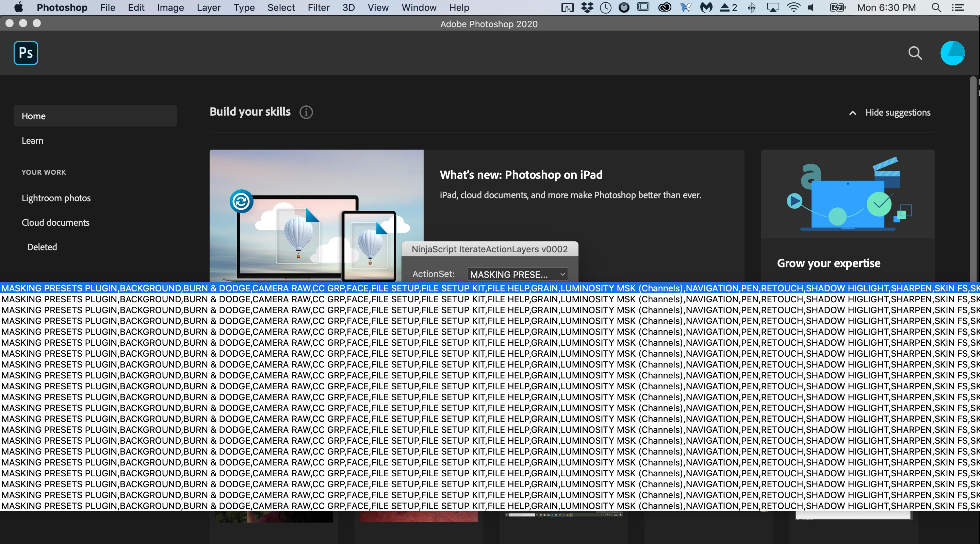Click the Malwarebytes menu bar icon

[x=706, y=7]
